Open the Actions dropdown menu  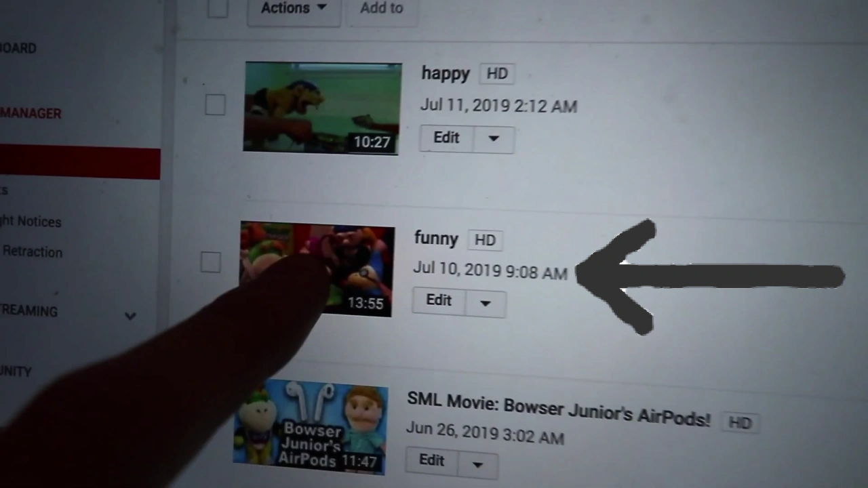tap(294, 9)
